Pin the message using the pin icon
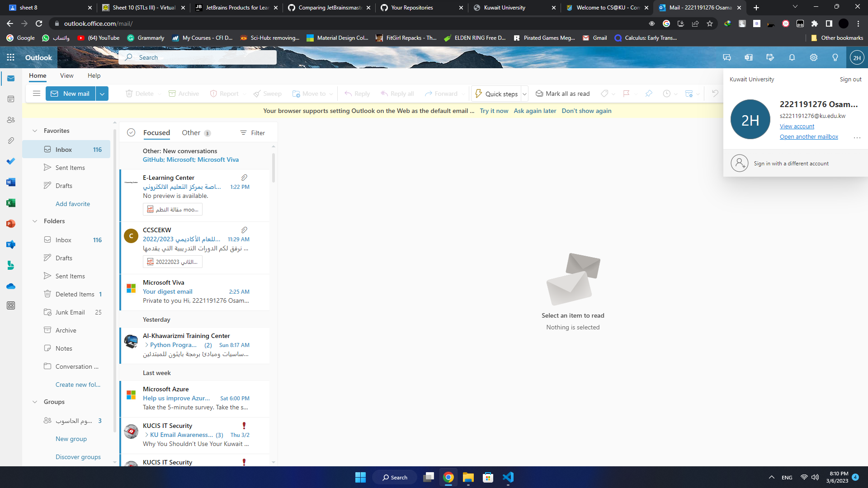 649,94
